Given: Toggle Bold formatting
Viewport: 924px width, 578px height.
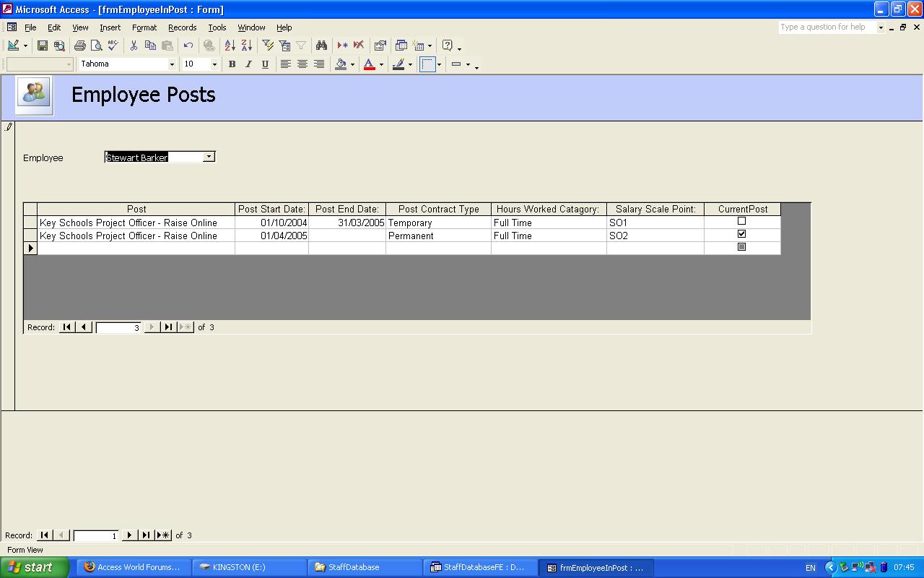Looking at the screenshot, I should [232, 64].
